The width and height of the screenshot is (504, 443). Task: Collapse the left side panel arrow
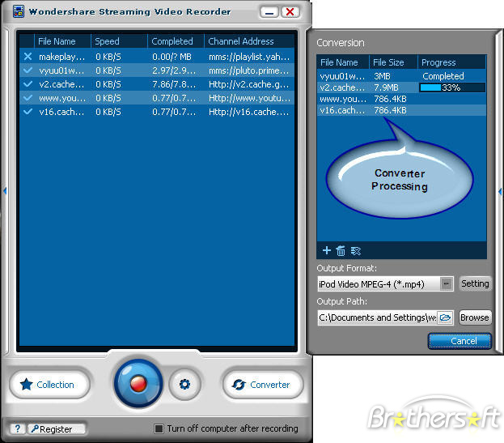5,191
